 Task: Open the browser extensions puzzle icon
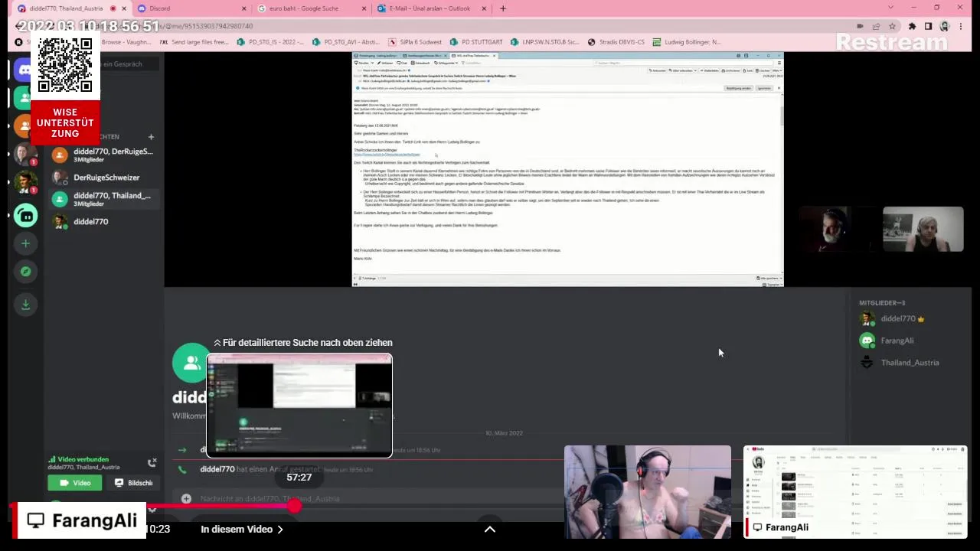click(912, 26)
